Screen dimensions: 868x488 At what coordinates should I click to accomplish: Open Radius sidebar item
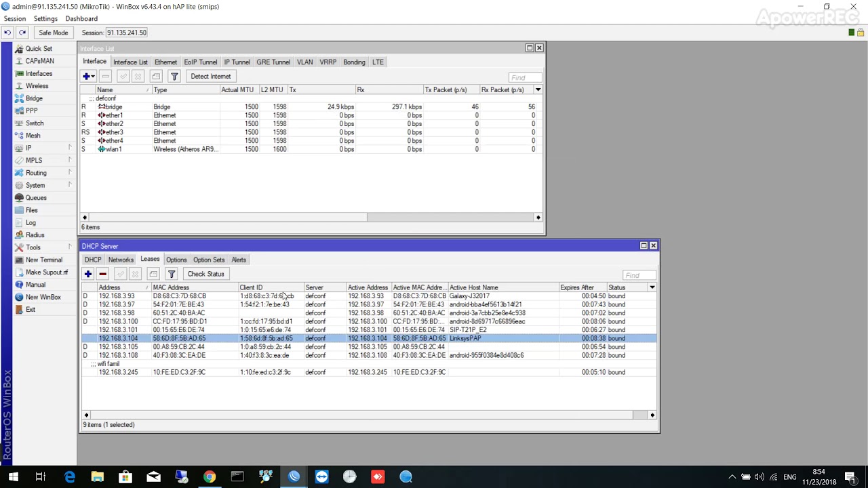pyautogui.click(x=35, y=235)
